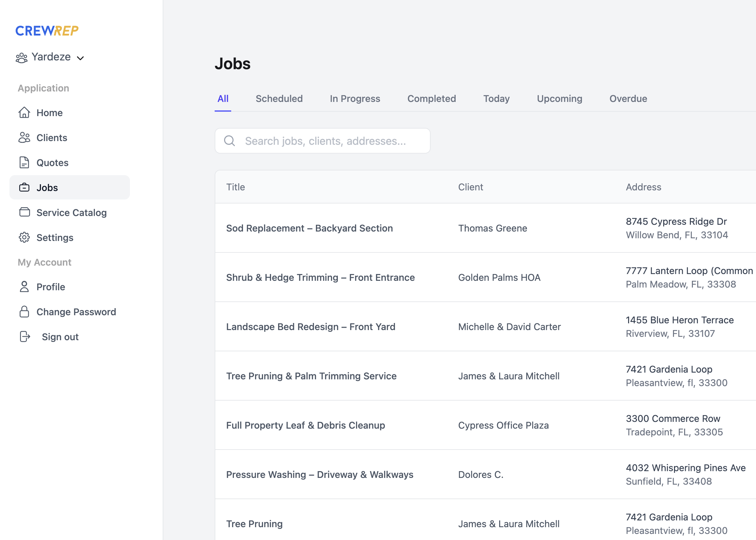
Task: Switch to the Scheduled tab
Action: point(279,99)
